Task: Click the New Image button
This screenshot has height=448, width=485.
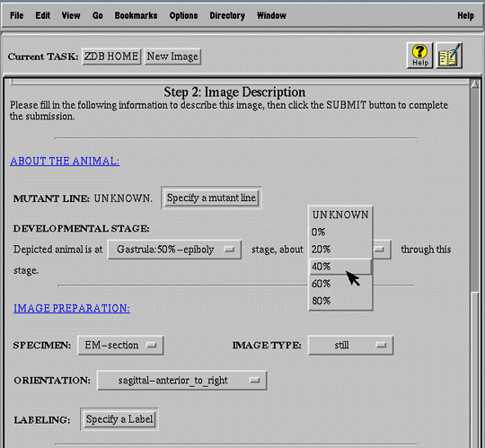Action: point(172,57)
